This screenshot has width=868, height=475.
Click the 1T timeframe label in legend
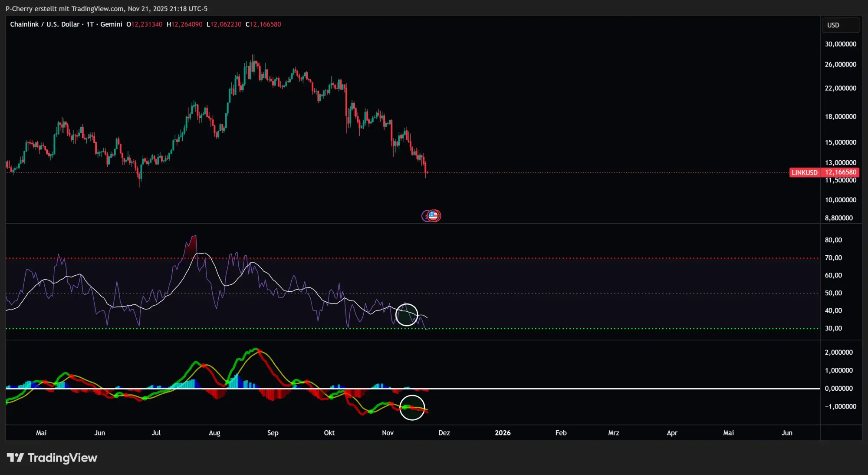coord(90,24)
